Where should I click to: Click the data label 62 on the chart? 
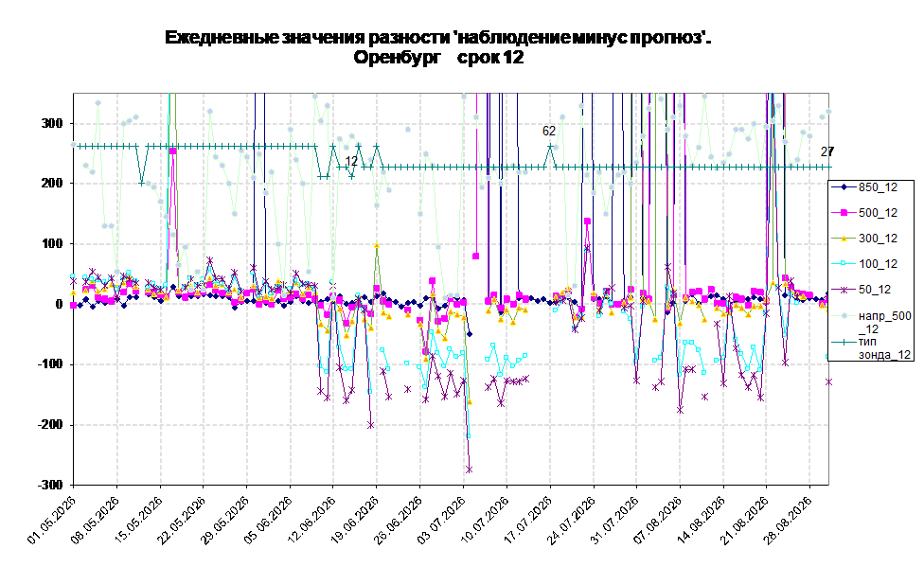click(549, 131)
